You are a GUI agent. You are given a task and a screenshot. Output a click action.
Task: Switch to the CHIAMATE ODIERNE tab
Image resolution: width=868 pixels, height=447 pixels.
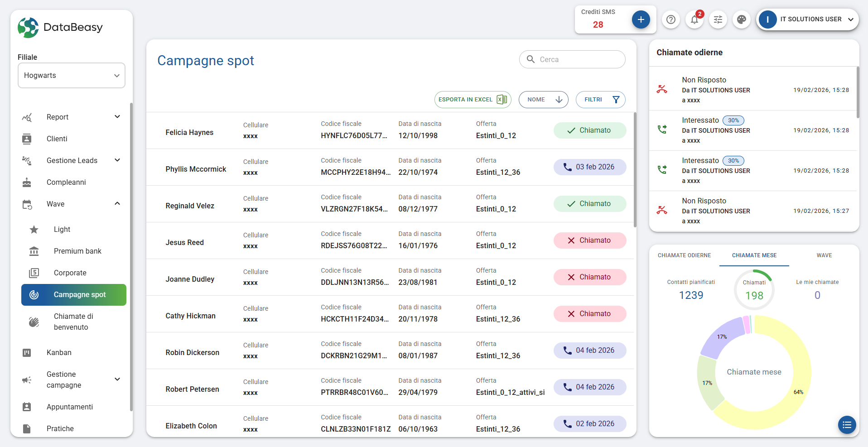coord(684,255)
